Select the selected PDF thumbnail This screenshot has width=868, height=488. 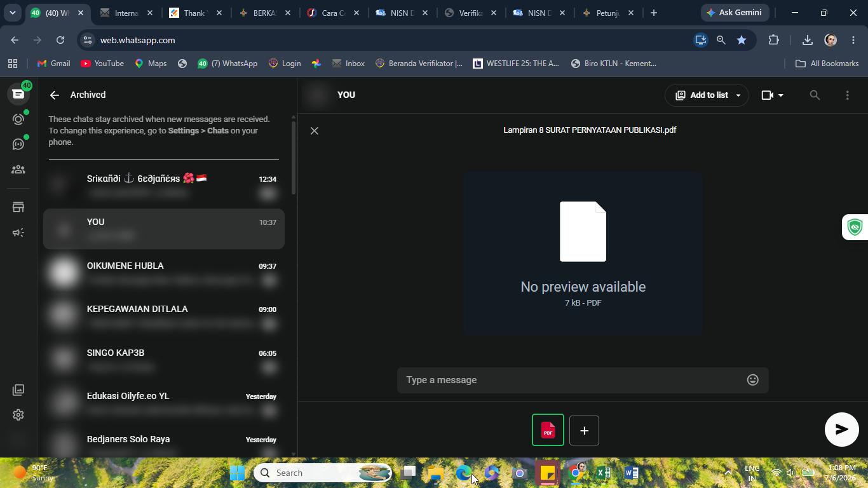(548, 430)
